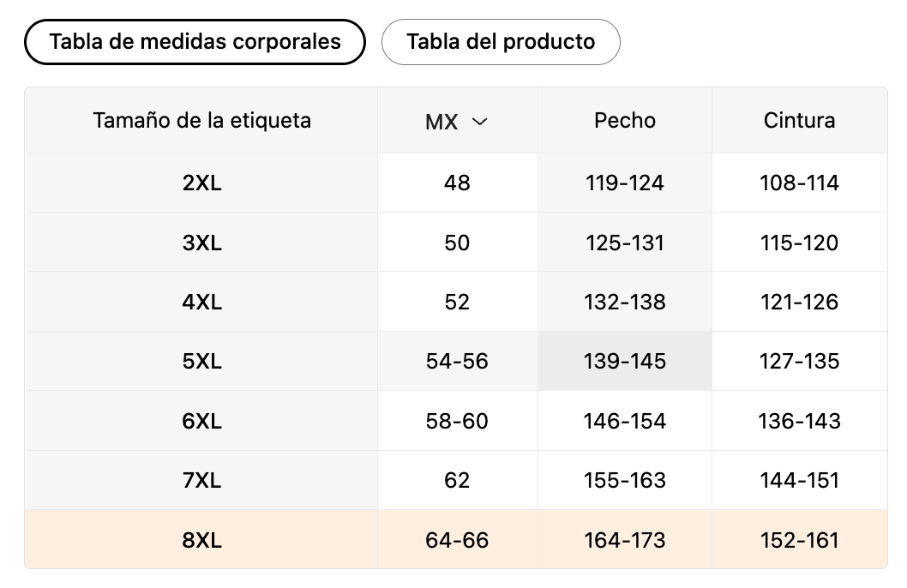The image size is (907, 588).
Task: Click the Pecho column header
Action: click(x=625, y=121)
